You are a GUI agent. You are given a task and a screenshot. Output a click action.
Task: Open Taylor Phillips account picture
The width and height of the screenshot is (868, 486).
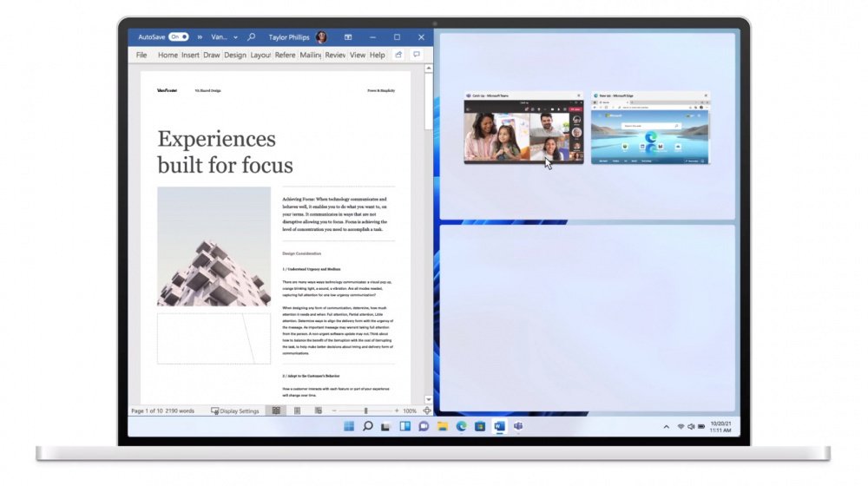click(321, 37)
